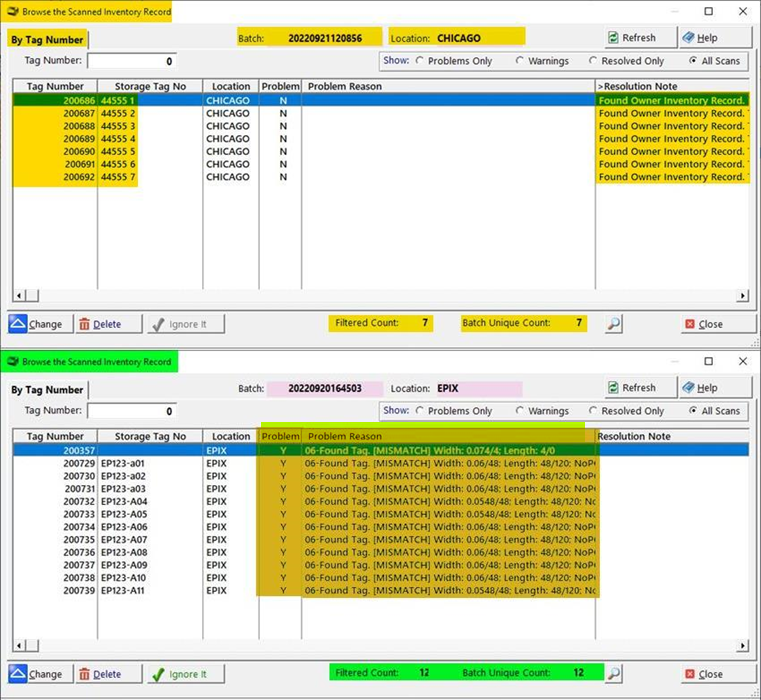
Task: Select Problems Only in the EPIX window
Action: point(421,411)
